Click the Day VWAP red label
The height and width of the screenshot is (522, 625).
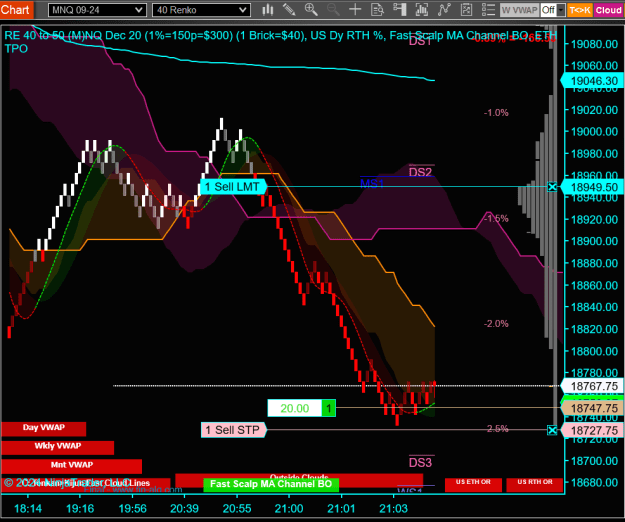(44, 428)
